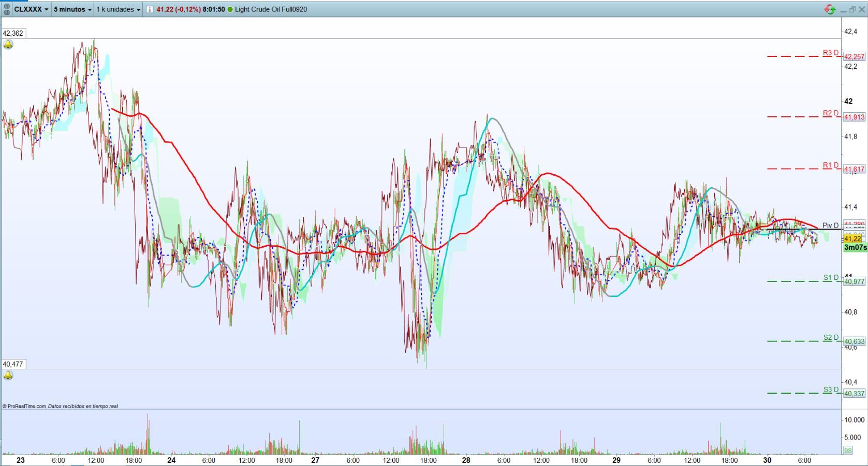868x466 pixels.
Task: Restore the chart window size
Action: [852, 9]
